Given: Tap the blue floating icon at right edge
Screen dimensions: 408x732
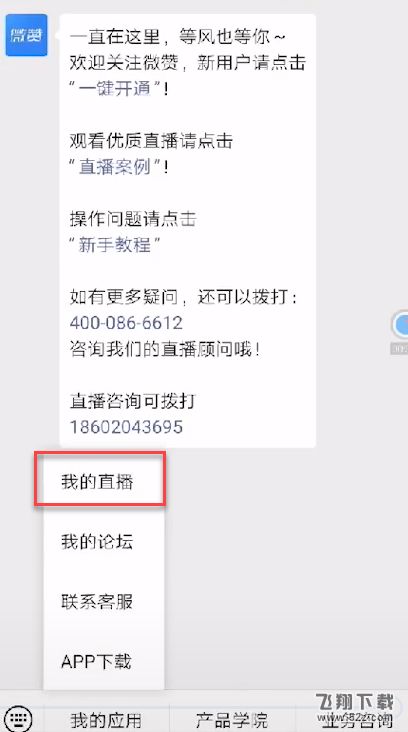Looking at the screenshot, I should [x=400, y=325].
